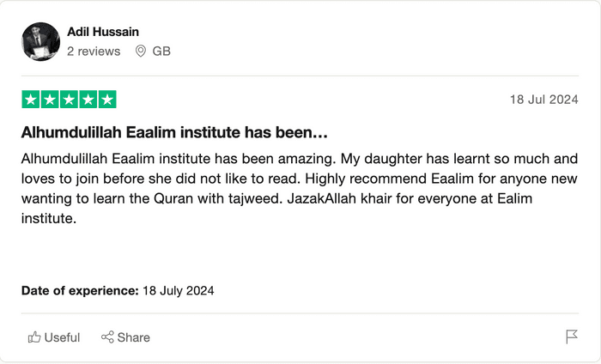Click the 'Date of experience:' bold label
The width and height of the screenshot is (601, 364).
tap(80, 291)
